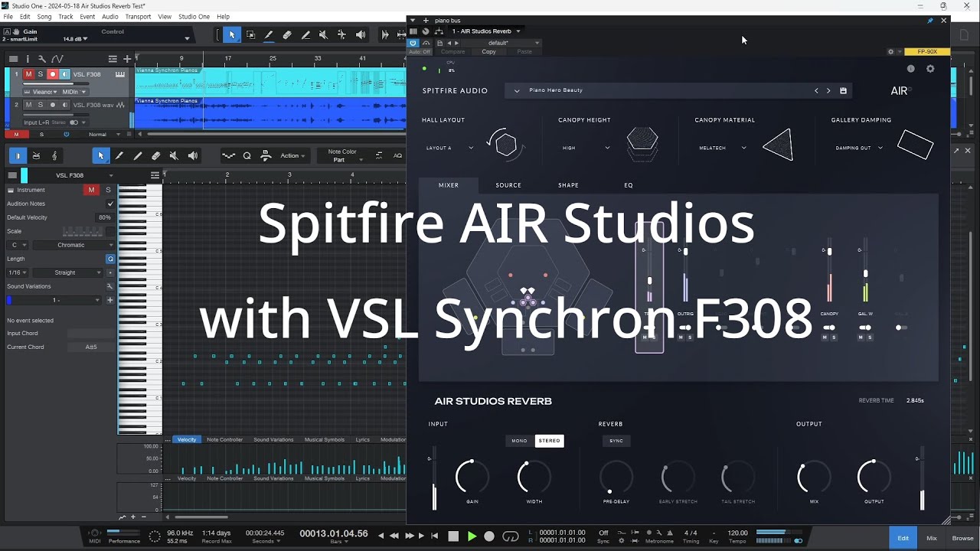Open the Action dropdown in editor
The height and width of the screenshot is (551, 980).
[292, 156]
